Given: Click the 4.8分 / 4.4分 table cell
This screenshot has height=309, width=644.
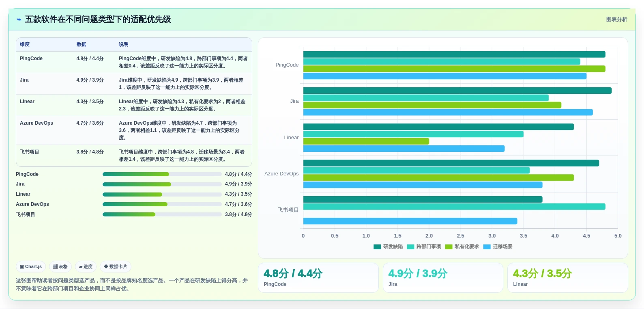Looking at the screenshot, I should pyautogui.click(x=90, y=58).
